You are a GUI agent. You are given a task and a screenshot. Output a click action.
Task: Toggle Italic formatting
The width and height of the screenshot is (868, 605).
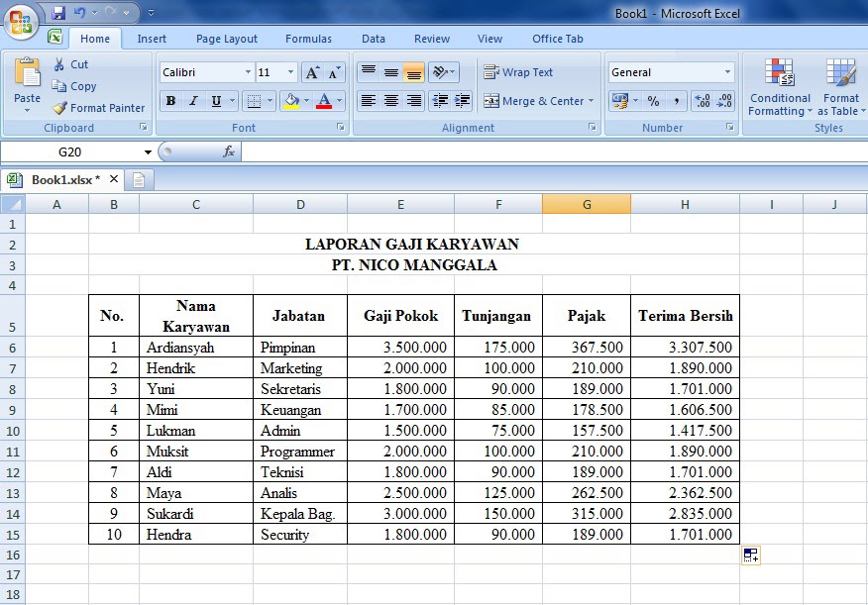[193, 101]
